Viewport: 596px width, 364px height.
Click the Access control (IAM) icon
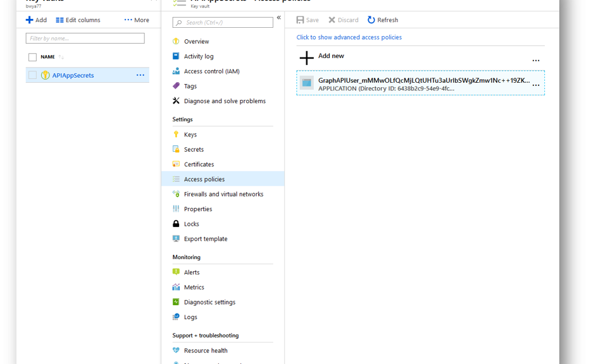coord(176,71)
